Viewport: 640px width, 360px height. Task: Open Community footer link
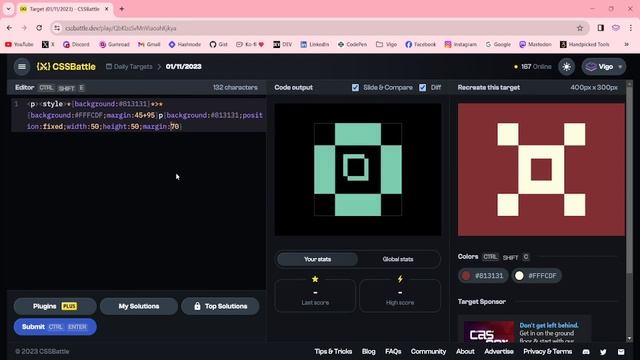(x=428, y=351)
